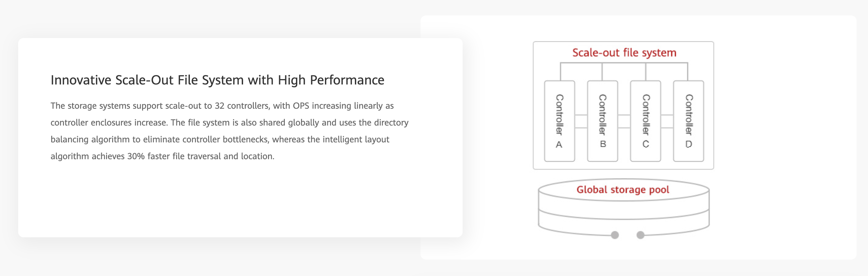The image size is (868, 276).
Task: Select the Controller C block
Action: tap(645, 120)
